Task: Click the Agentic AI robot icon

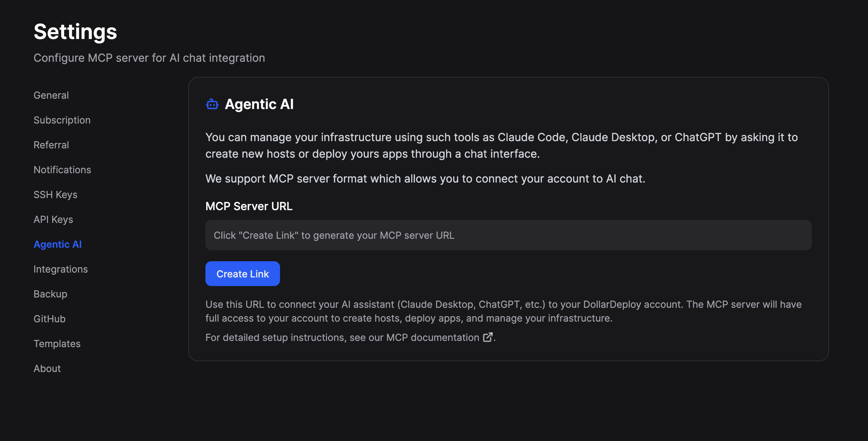Action: pos(212,104)
